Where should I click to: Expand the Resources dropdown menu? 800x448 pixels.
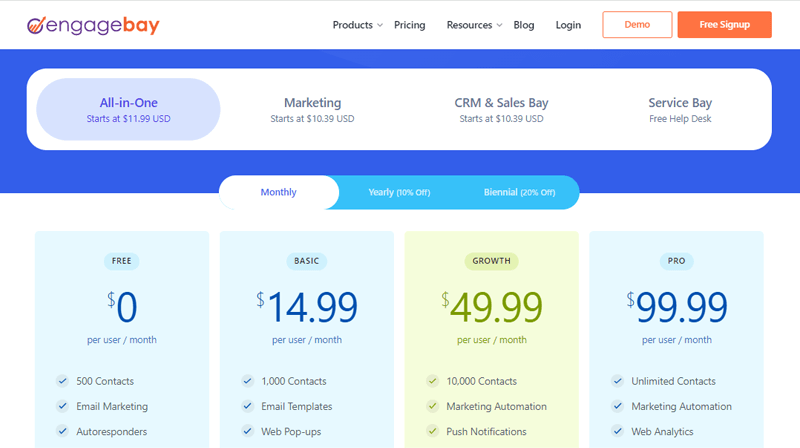click(474, 25)
